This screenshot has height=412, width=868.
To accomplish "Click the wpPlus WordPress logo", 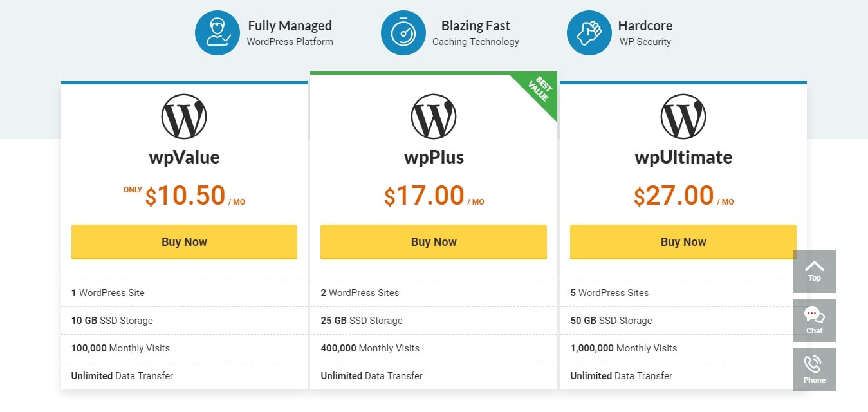I will point(434,117).
